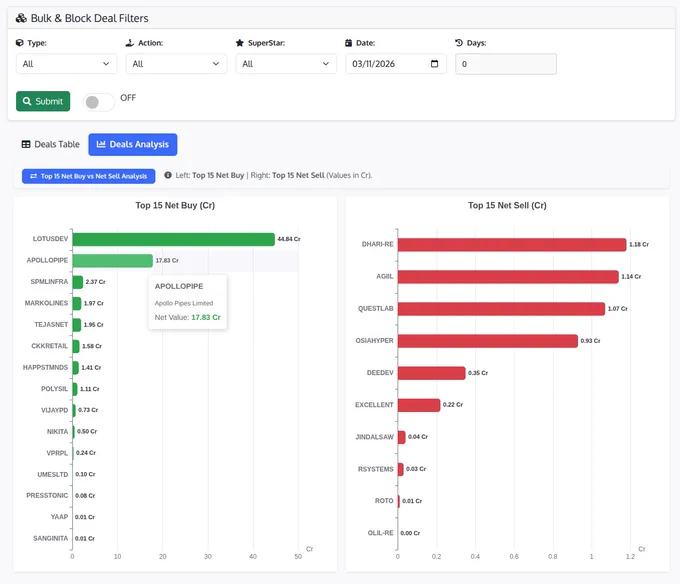
Task: Click the POLYSIL axis label
Action: click(54, 389)
